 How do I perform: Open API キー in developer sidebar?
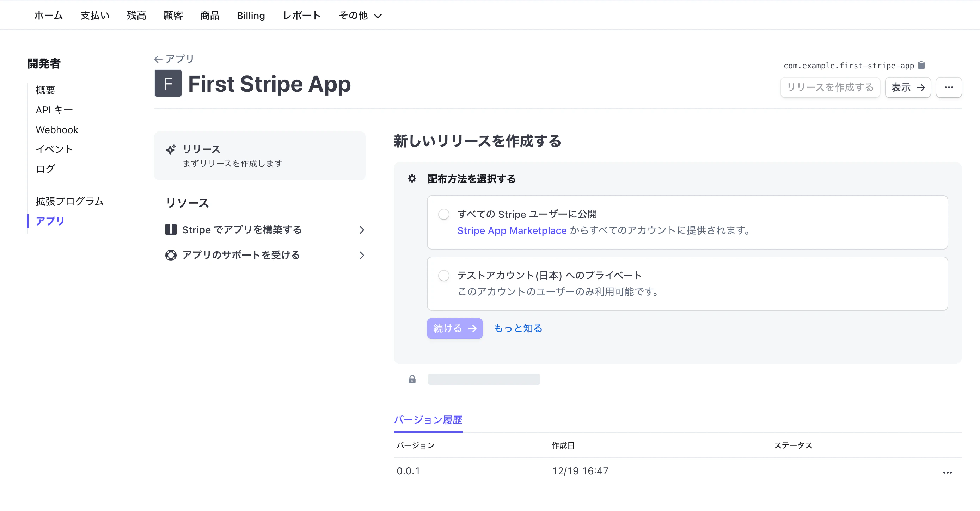pyautogui.click(x=54, y=110)
